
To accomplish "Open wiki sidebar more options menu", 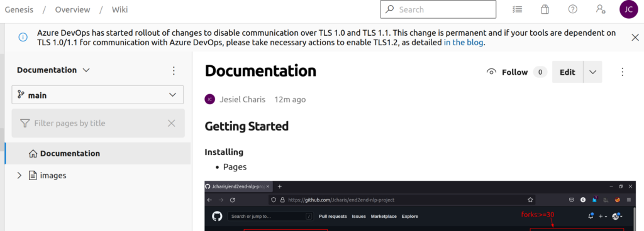I will (x=174, y=70).
